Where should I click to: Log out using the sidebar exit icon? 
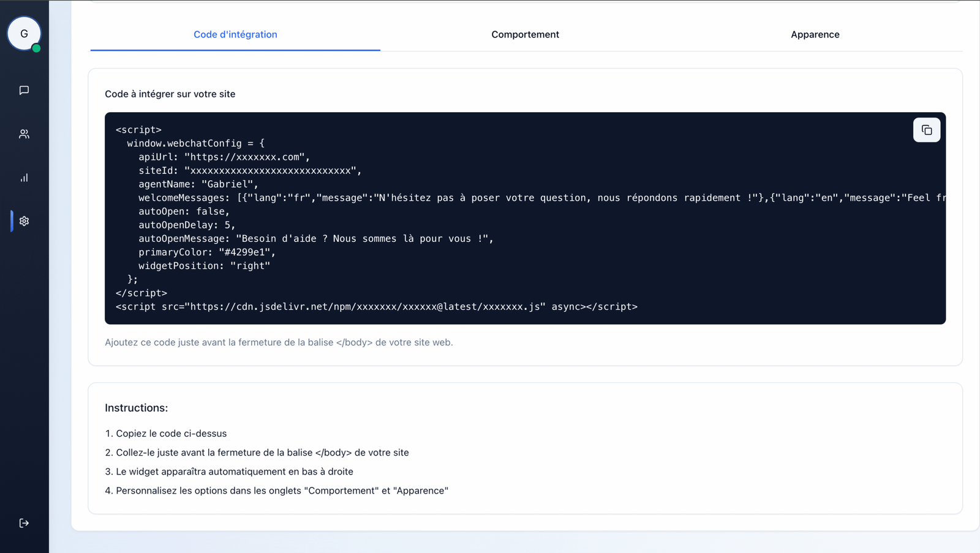coord(24,522)
